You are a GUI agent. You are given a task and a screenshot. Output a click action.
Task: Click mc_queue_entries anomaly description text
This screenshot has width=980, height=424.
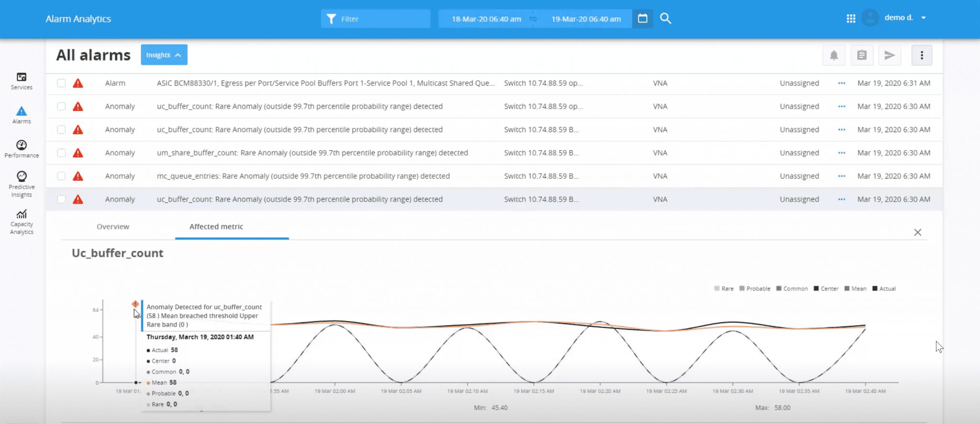303,176
